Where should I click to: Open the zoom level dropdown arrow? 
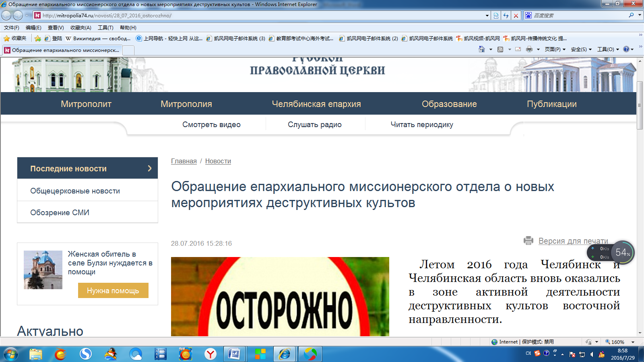point(633,342)
